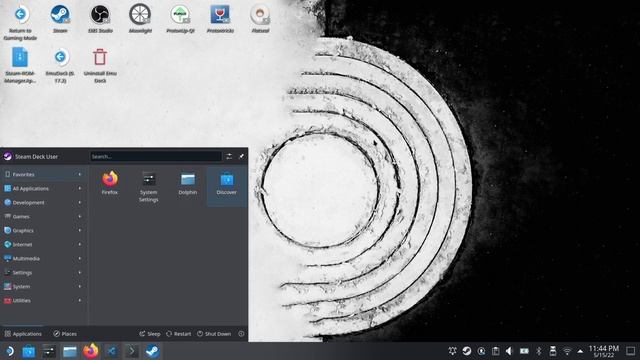Image resolution: width=640 pixels, height=360 pixels.
Task: Open Wi-Fi networks in system tray
Action: (x=567, y=351)
